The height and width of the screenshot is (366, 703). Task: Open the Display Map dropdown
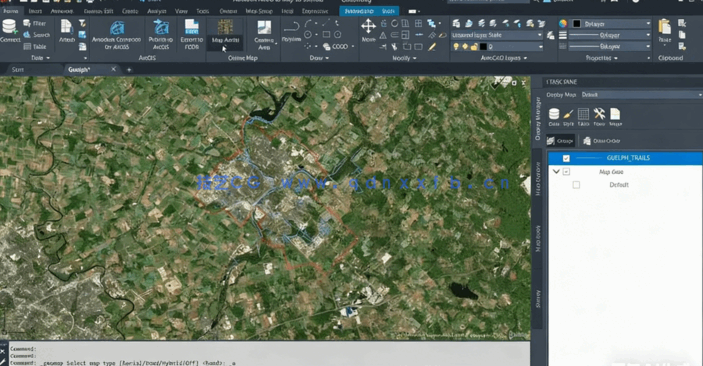(x=641, y=95)
